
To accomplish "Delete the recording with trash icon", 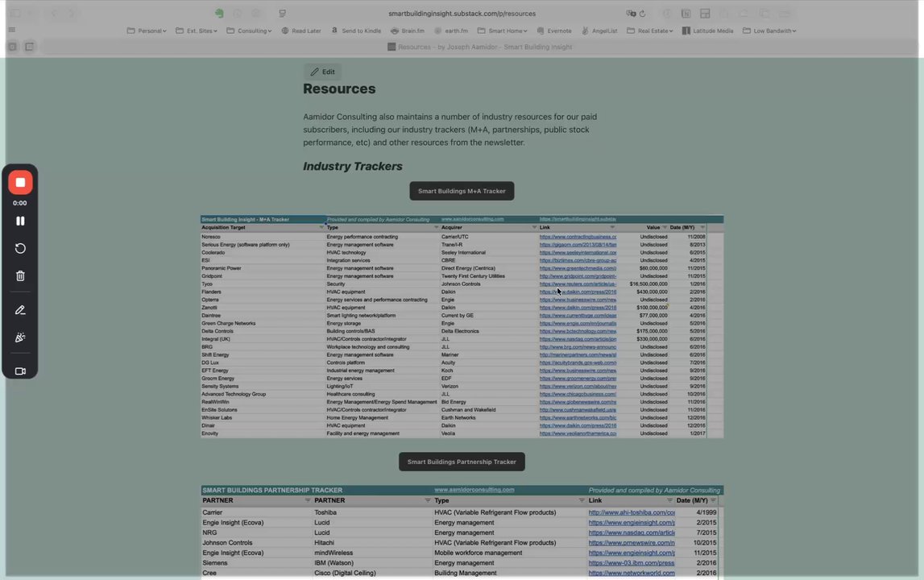I will click(x=20, y=275).
